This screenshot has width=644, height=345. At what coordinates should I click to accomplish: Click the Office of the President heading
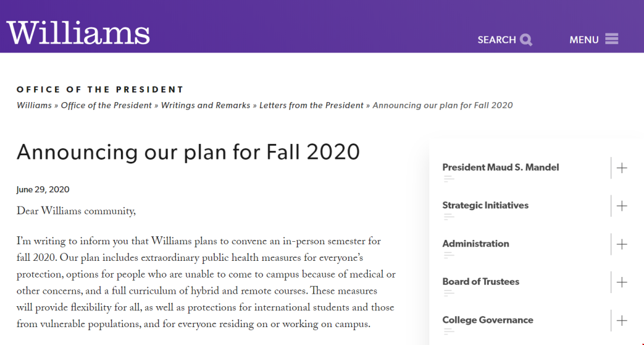pyautogui.click(x=100, y=89)
